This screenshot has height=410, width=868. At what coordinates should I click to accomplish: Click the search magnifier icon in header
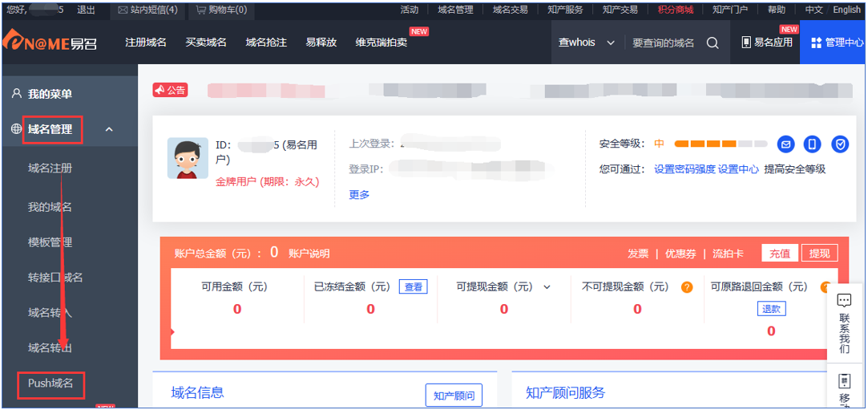pos(713,43)
